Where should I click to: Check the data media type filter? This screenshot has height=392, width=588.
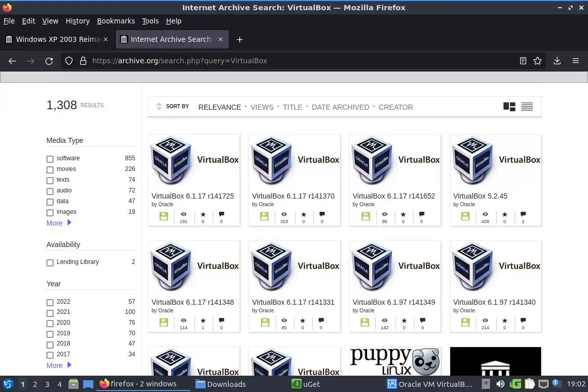coord(50,202)
